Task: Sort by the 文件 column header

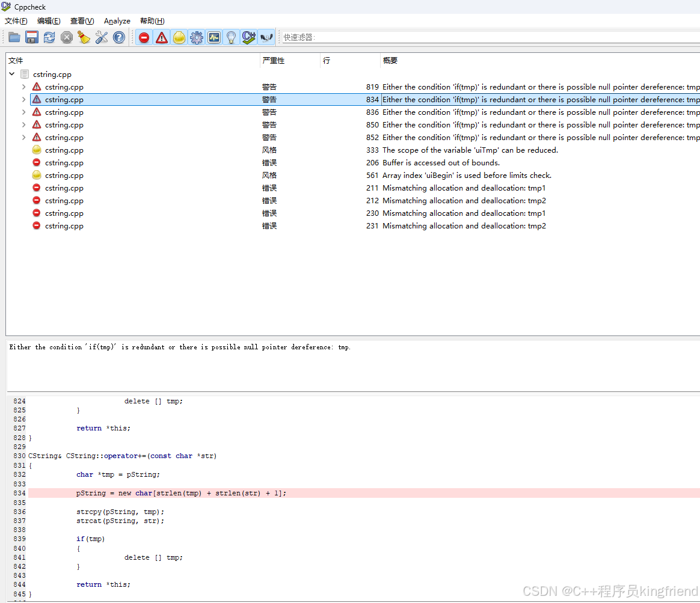Action: 132,60
